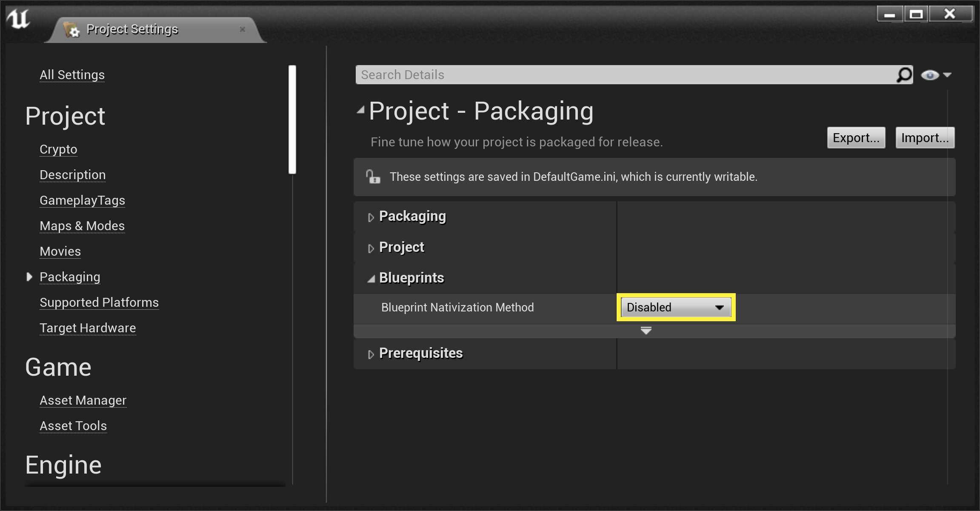The width and height of the screenshot is (980, 511).
Task: Click the sidebar vertical scrollbar
Action: click(292, 119)
